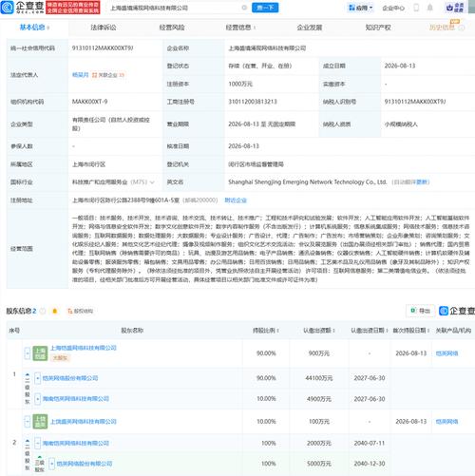
Task: Expand the 国标行业 chevron dropdown
Action: pyautogui.click(x=152, y=182)
